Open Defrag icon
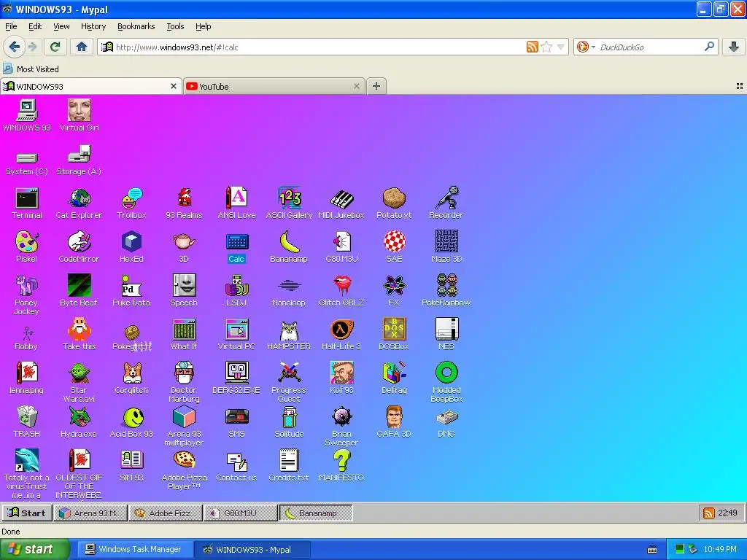The height and width of the screenshot is (560, 747). click(394, 378)
